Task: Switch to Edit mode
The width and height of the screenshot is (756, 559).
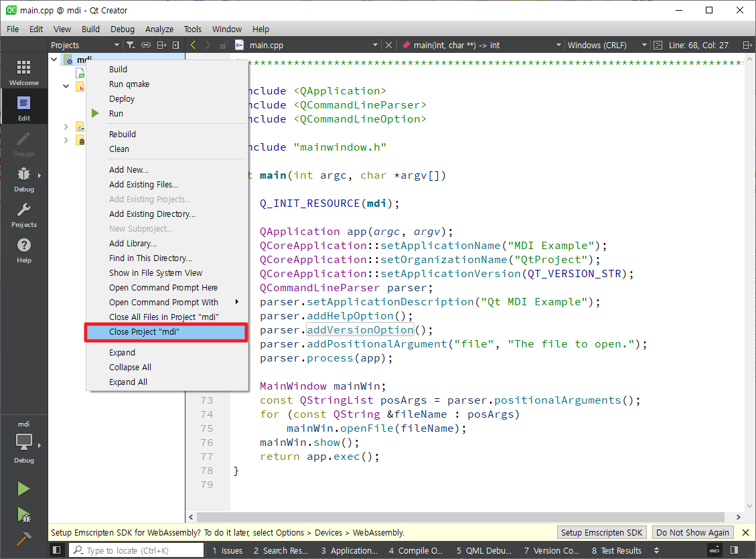Action: (23, 108)
